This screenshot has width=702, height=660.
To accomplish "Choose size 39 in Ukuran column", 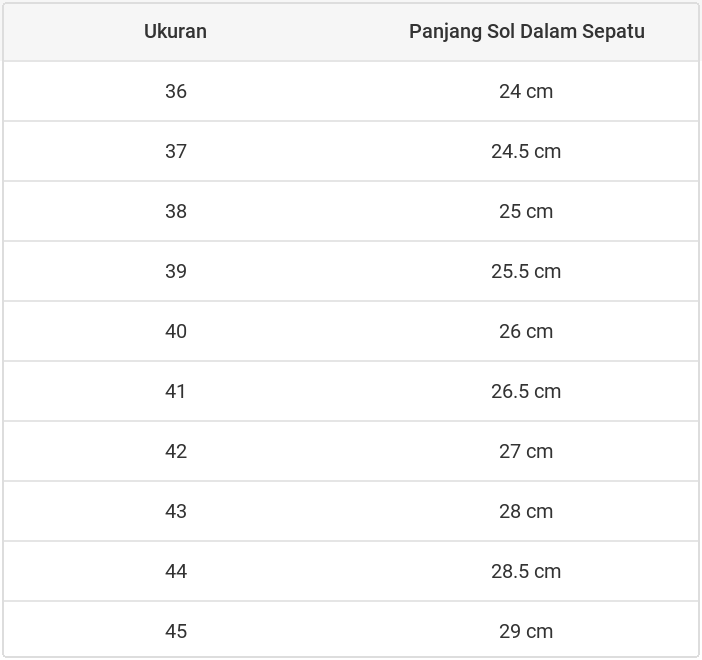I will (x=176, y=271).
